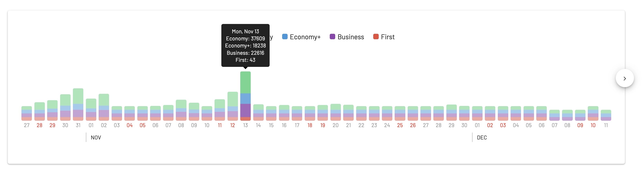644x178 pixels.
Task: Select the November 29 bar
Action: [x=451, y=113]
